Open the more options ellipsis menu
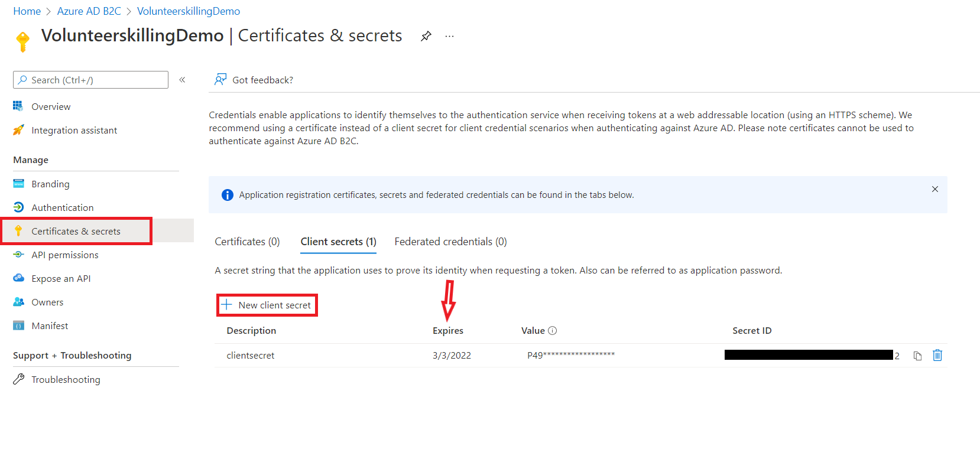Image resolution: width=980 pixels, height=462 pixels. click(x=450, y=36)
